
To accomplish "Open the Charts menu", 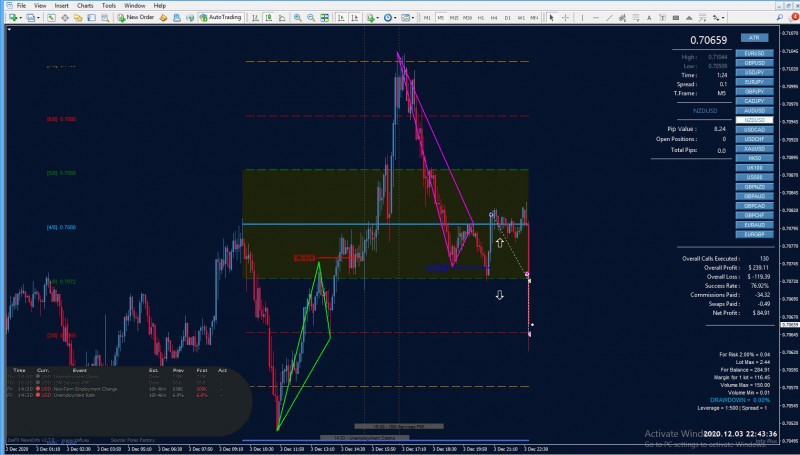I will [x=85, y=6].
